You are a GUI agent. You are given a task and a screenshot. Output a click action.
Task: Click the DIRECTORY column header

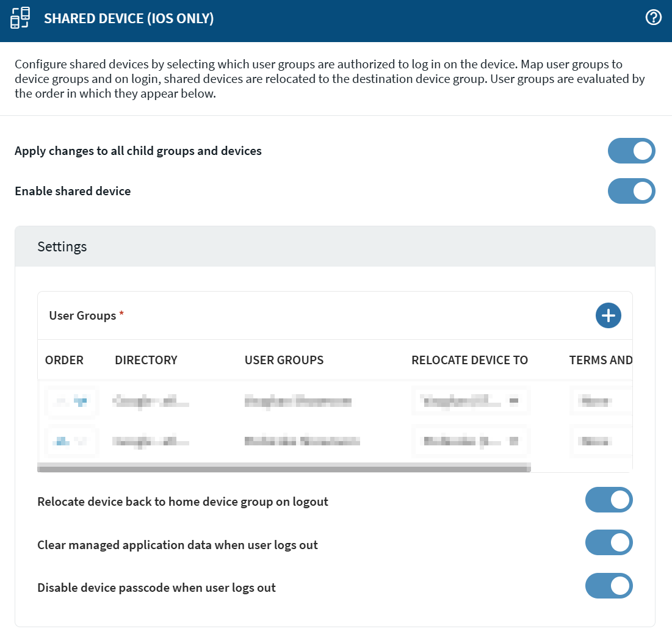(x=146, y=360)
